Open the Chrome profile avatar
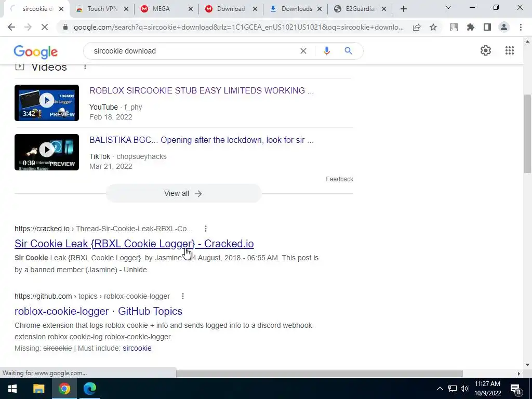Image resolution: width=532 pixels, height=399 pixels. click(504, 27)
